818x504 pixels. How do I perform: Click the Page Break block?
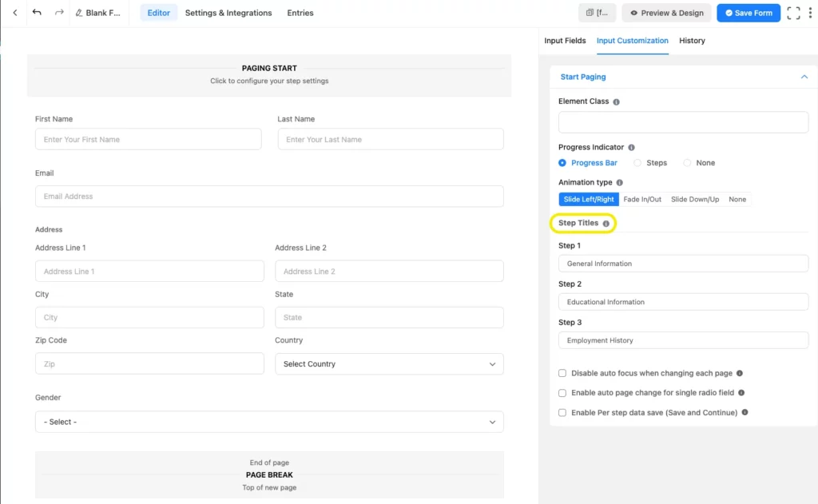click(x=269, y=474)
